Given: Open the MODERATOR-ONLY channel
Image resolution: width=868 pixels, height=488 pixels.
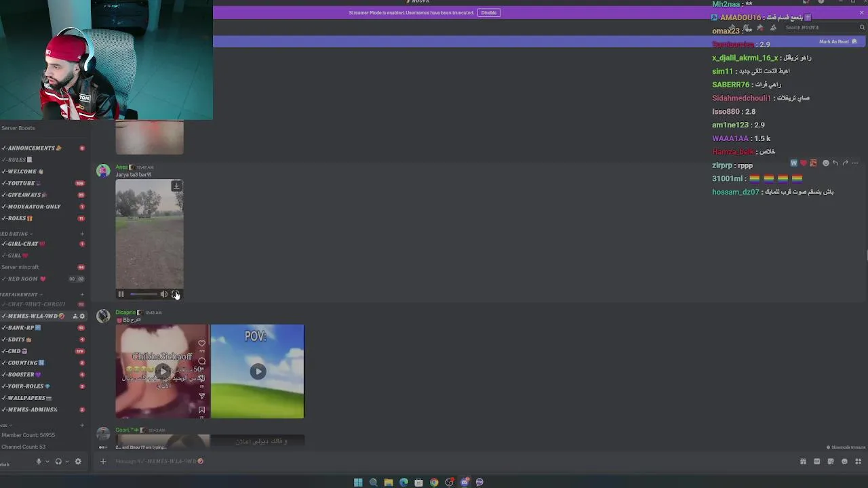Looking at the screenshot, I should tap(42, 207).
